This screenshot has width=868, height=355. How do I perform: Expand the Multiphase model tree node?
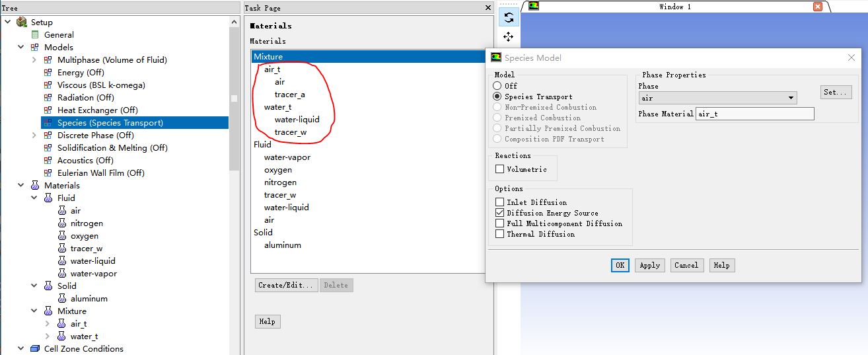pos(34,59)
